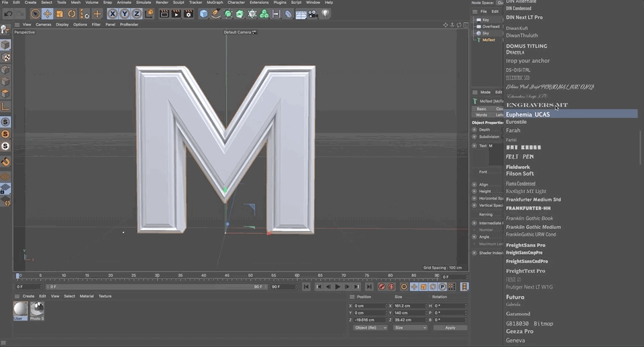
Task: Choose Futura from the font list
Action: [515, 297]
